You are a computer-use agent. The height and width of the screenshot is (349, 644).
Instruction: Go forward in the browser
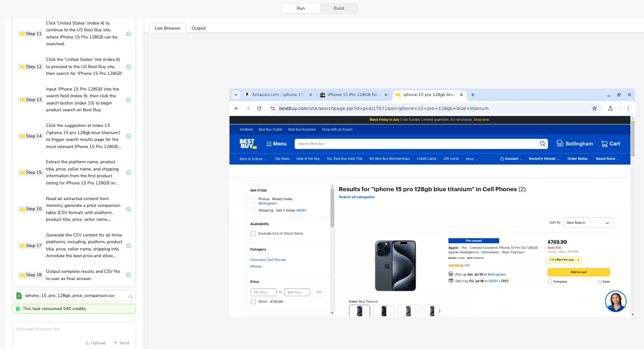[x=248, y=108]
